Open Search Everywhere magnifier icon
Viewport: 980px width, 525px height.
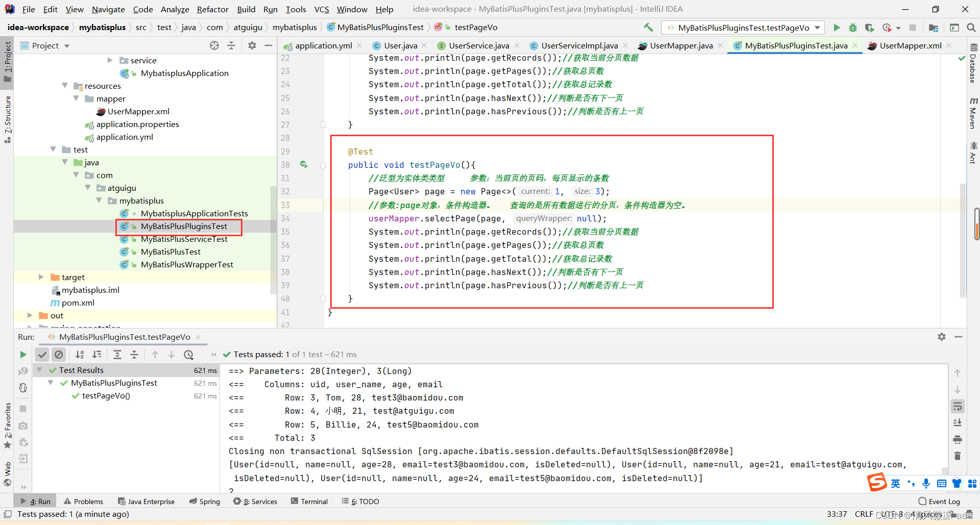(x=971, y=28)
